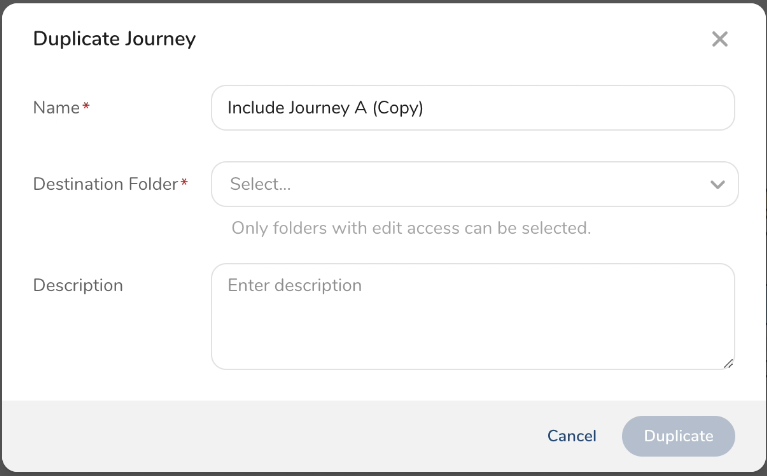767x476 pixels.
Task: Expand the Destination Folder chevron arrow
Action: click(x=717, y=184)
